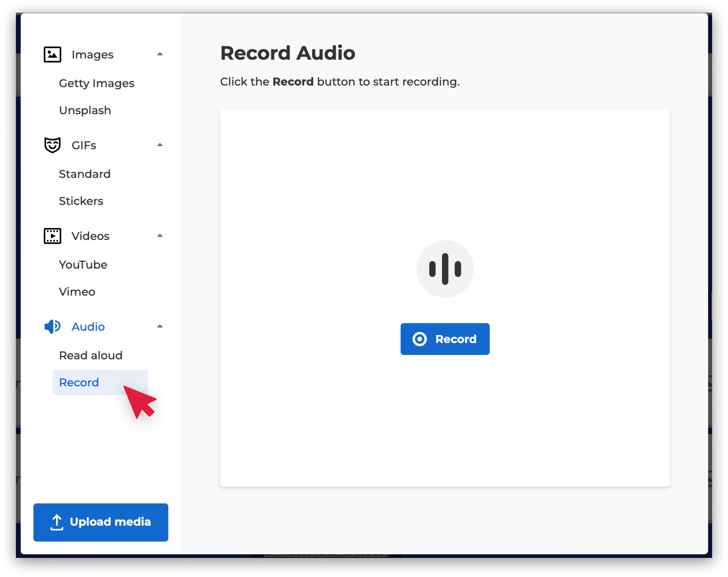728x577 pixels.
Task: Select YouTube video source
Action: coord(83,264)
